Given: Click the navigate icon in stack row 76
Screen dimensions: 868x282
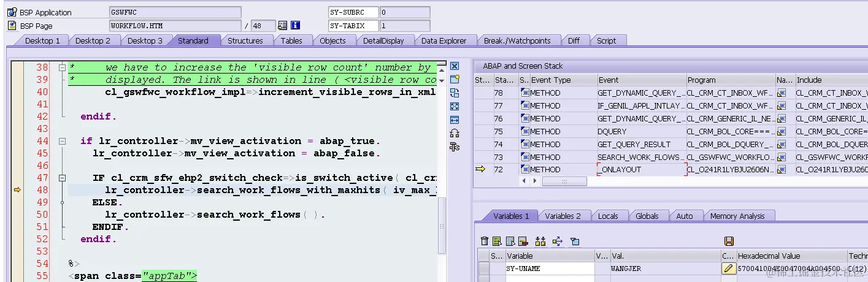Looking at the screenshot, I should tap(782, 118).
